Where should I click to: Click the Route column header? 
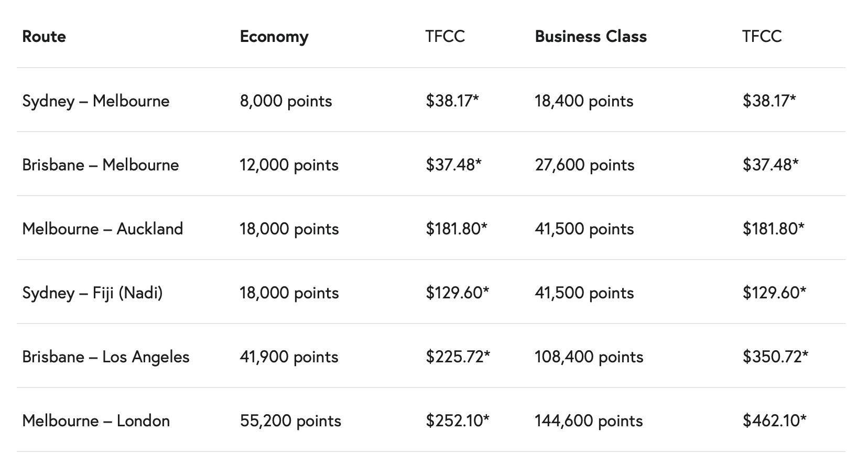(44, 36)
